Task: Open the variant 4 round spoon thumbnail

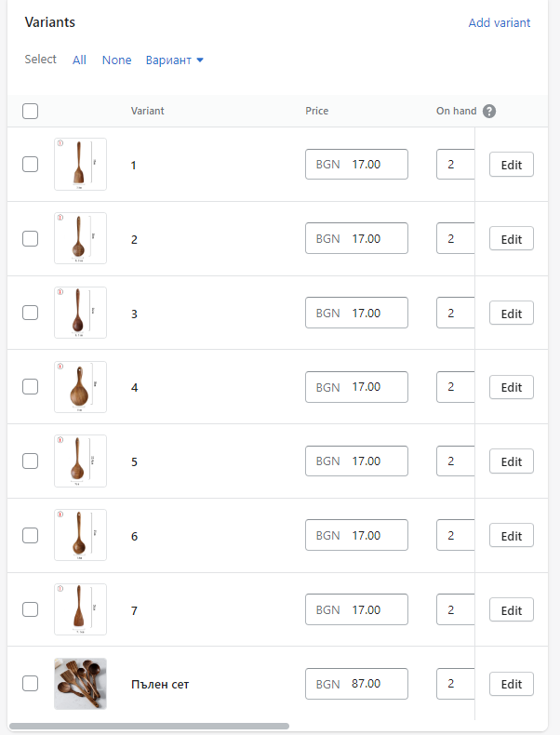Action: tap(80, 387)
